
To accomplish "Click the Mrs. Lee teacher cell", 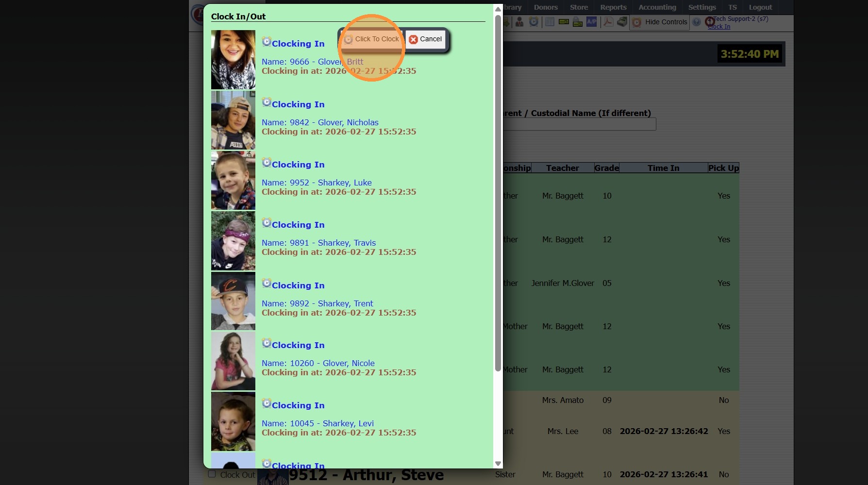I will coord(563,431).
